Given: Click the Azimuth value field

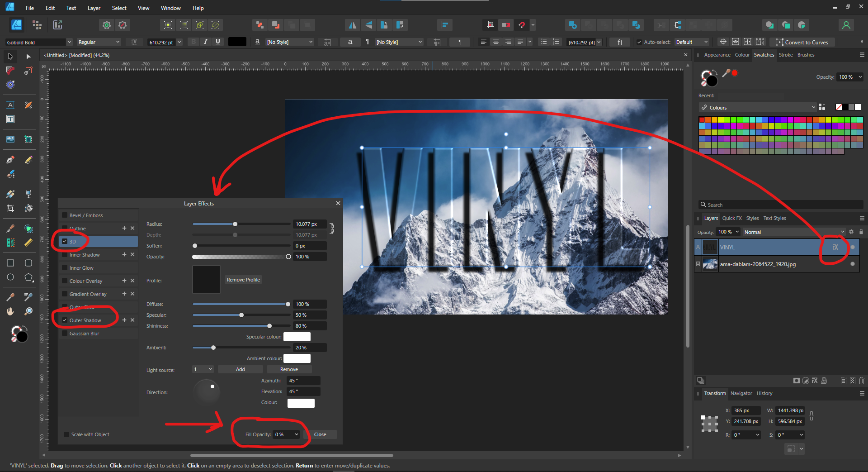Looking at the screenshot, I should [303, 381].
